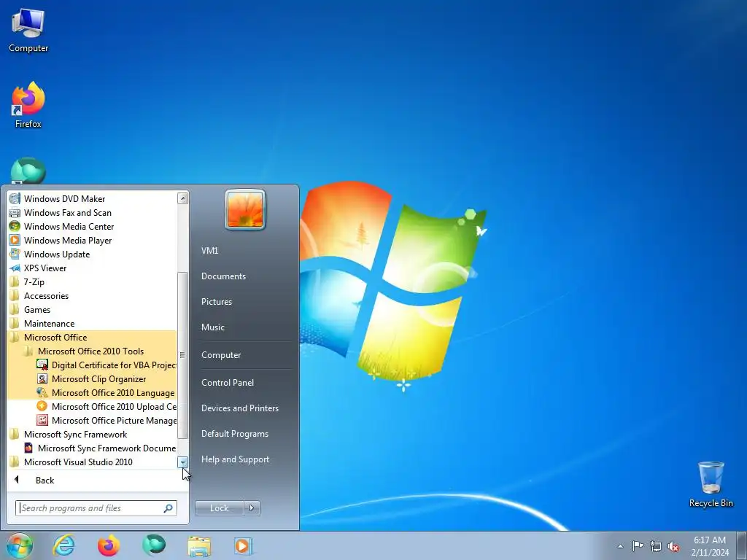Open Firefox from the taskbar
This screenshot has height=560, width=747.
point(109,545)
